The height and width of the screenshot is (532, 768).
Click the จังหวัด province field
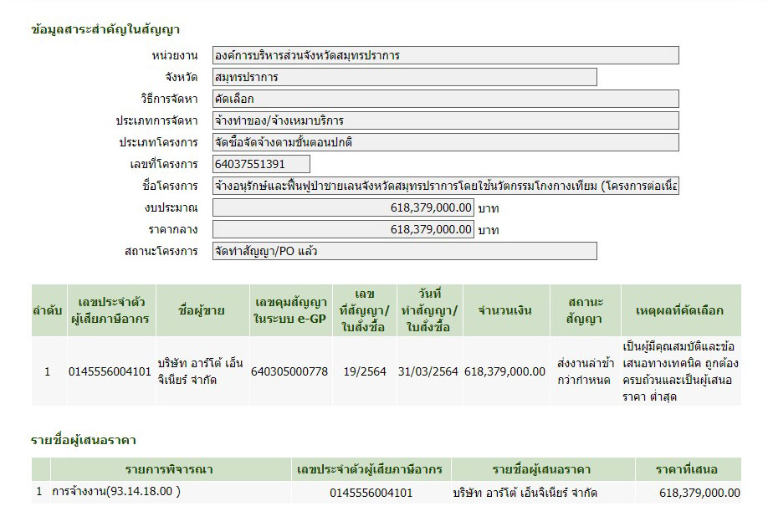pyautogui.click(x=404, y=78)
